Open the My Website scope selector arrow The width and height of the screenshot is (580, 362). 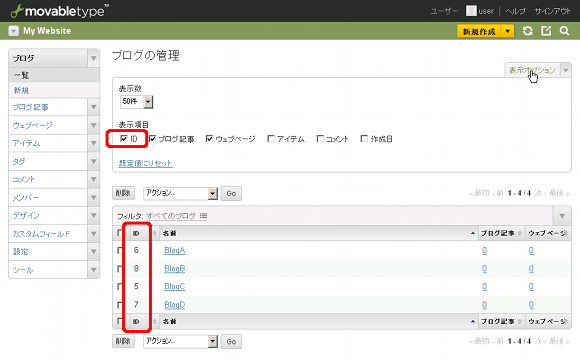14,31
